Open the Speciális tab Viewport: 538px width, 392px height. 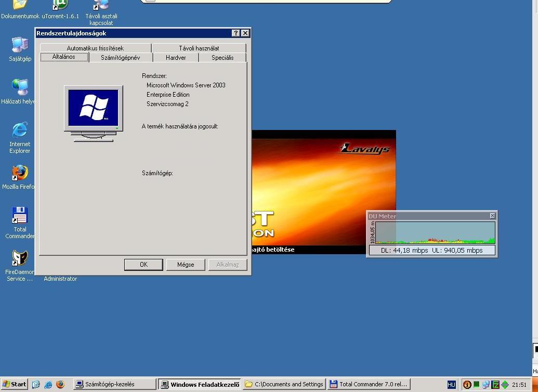pos(222,58)
